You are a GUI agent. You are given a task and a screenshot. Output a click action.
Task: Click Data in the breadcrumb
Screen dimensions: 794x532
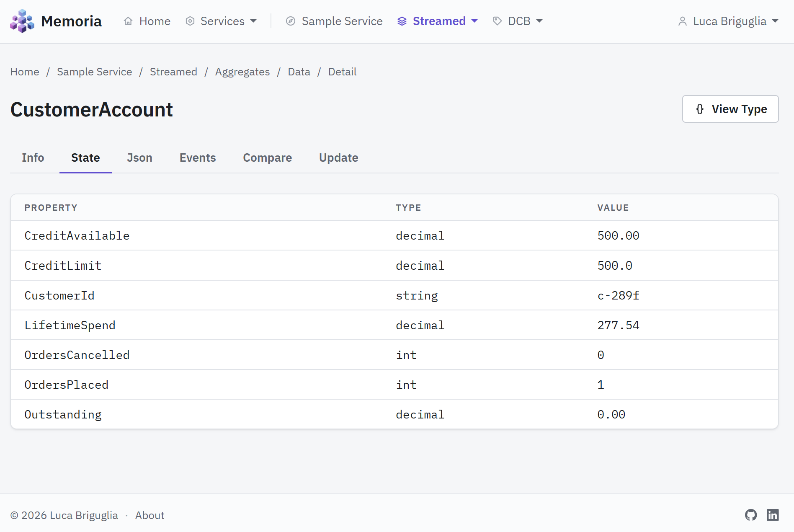coord(299,72)
